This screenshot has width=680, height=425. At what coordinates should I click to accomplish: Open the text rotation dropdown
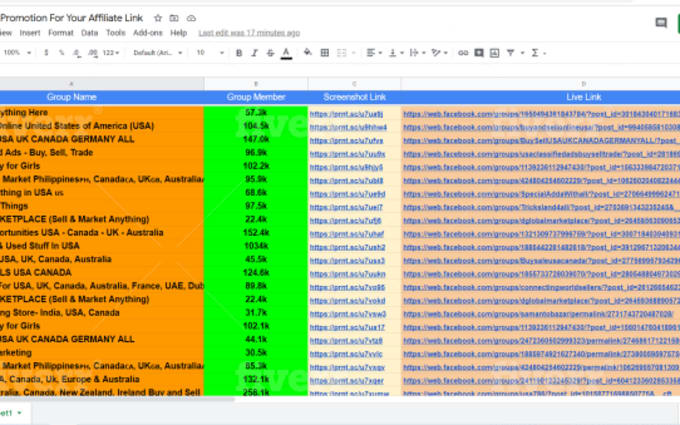tap(439, 53)
